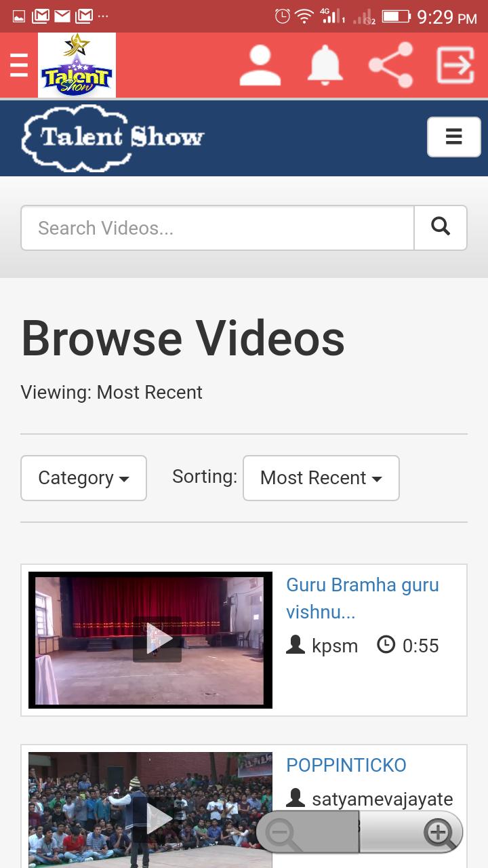Tap the share icon

[390, 65]
